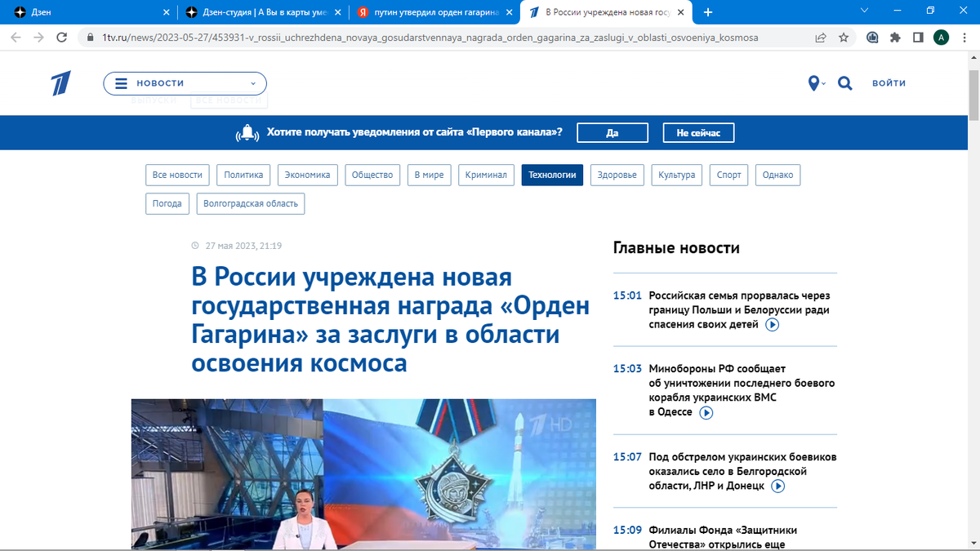The width and height of the screenshot is (980, 551).
Task: Open the tab search chevron
Action: click(864, 11)
